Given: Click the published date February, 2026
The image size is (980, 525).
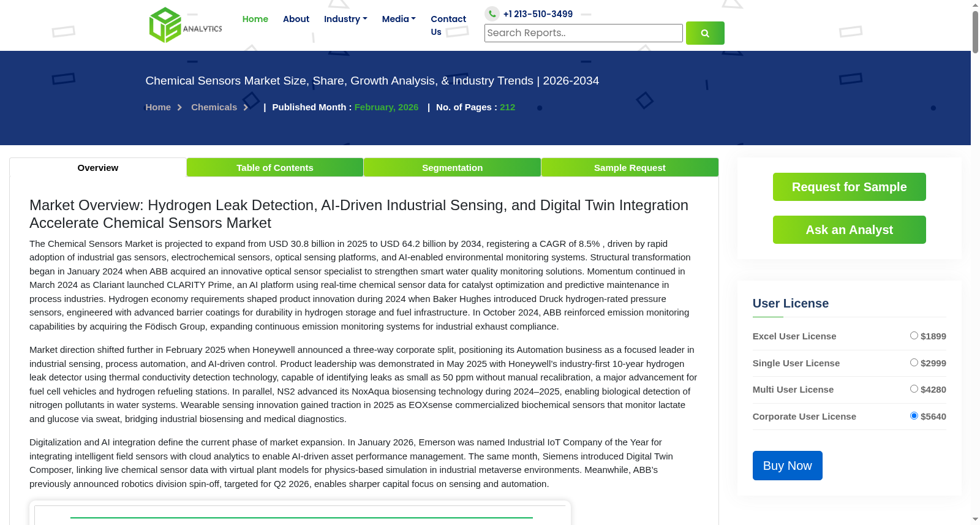Looking at the screenshot, I should pos(386,107).
